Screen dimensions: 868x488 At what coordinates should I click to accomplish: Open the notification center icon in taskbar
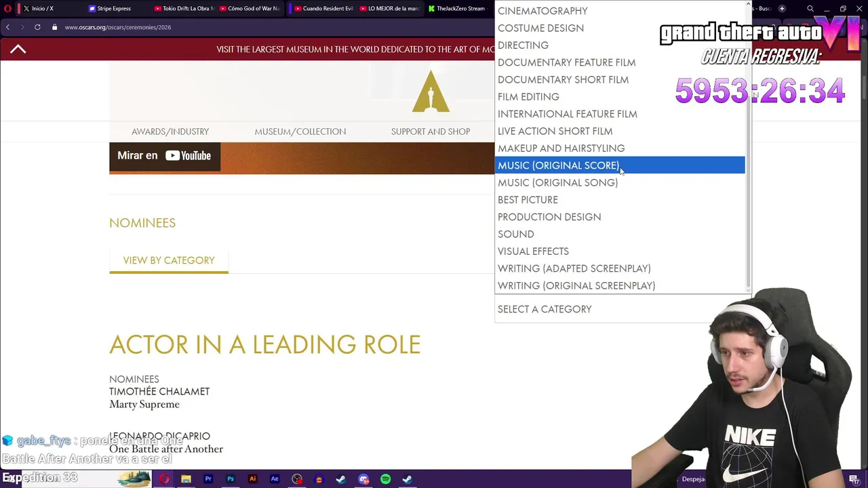854,479
